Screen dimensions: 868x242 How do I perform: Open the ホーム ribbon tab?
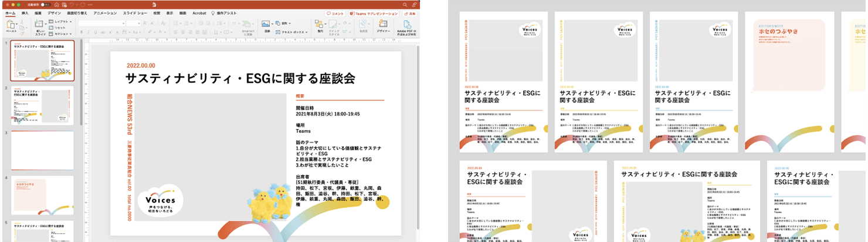11,13
